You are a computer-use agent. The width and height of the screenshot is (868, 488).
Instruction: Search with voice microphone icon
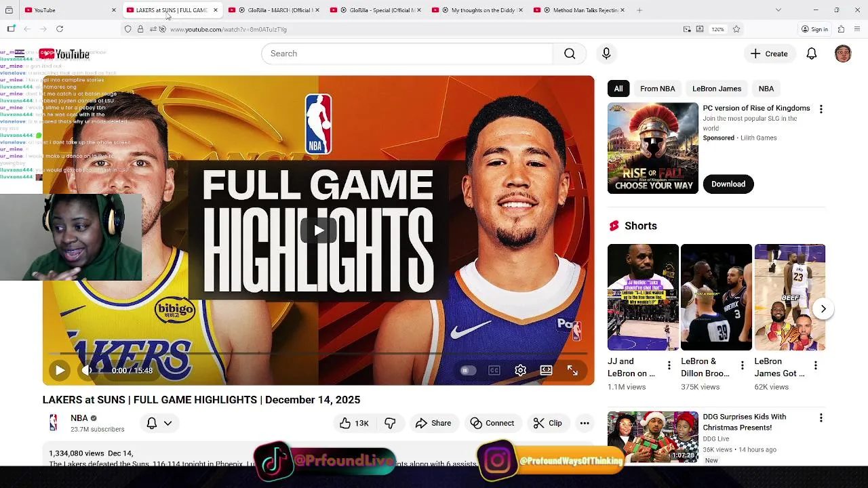click(606, 54)
